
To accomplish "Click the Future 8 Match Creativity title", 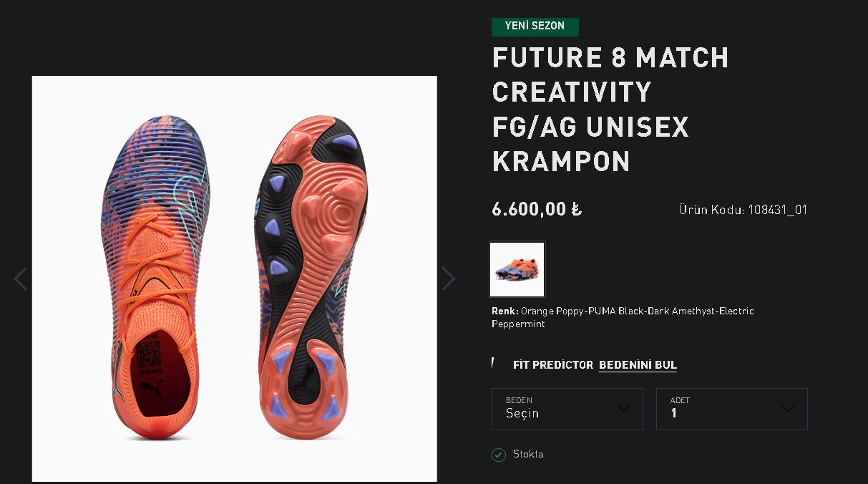I will tap(610, 110).
